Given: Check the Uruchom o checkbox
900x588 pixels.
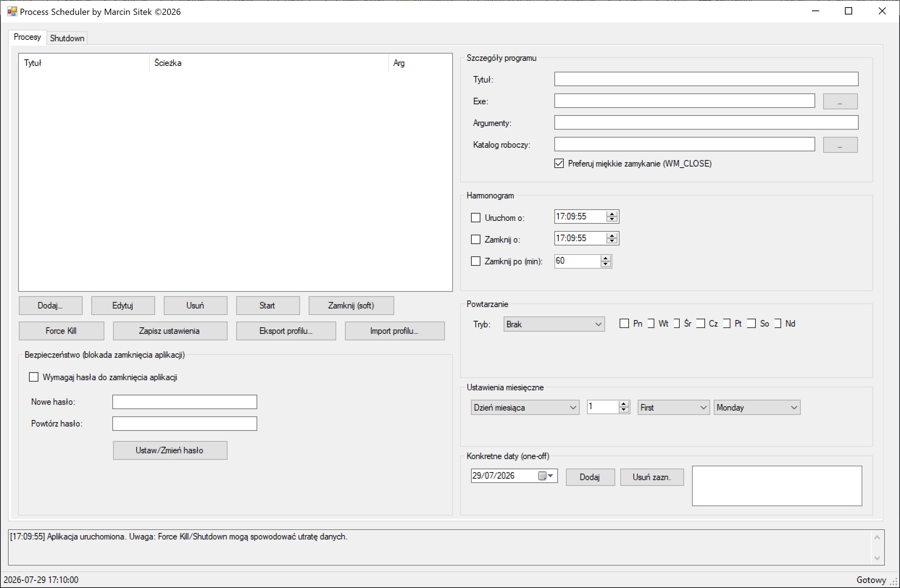Looking at the screenshot, I should pyautogui.click(x=475, y=218).
